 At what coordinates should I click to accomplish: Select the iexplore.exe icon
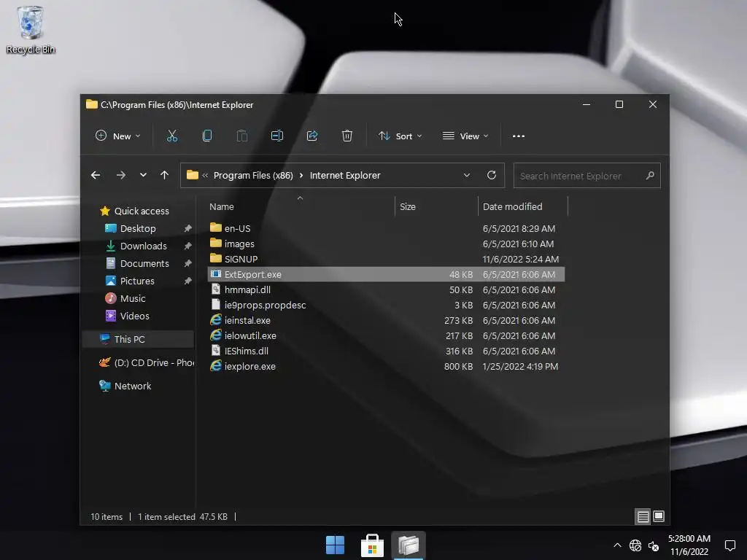pos(216,366)
